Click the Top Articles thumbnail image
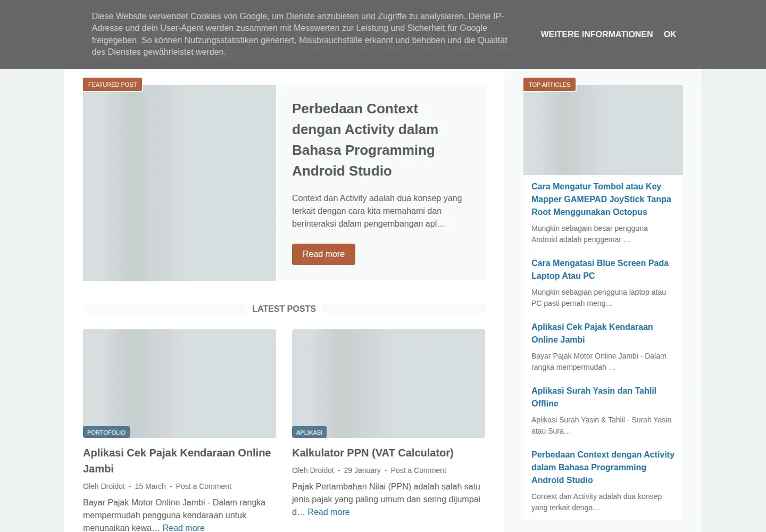This screenshot has width=766, height=532. click(603, 130)
